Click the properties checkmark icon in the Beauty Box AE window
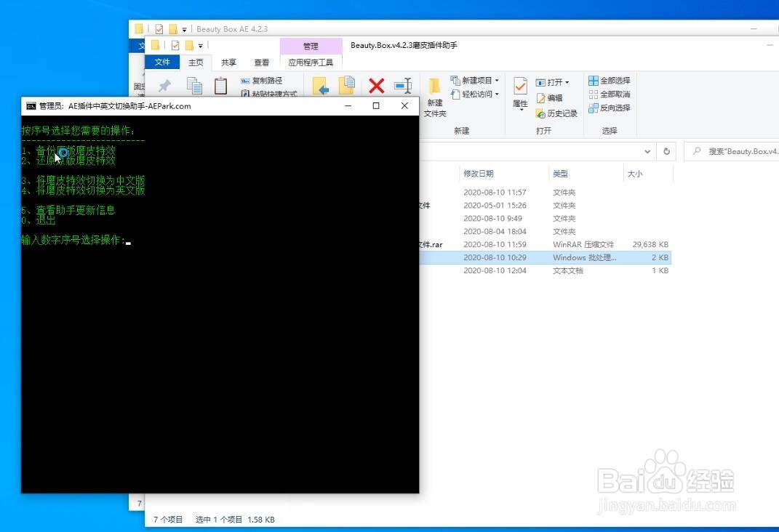This screenshot has width=779, height=532. click(159, 29)
